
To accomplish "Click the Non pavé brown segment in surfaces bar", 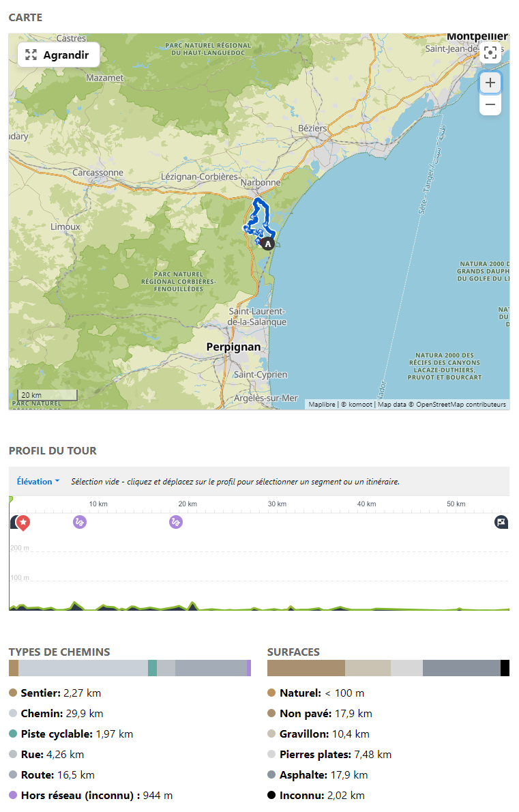I will pos(306,668).
